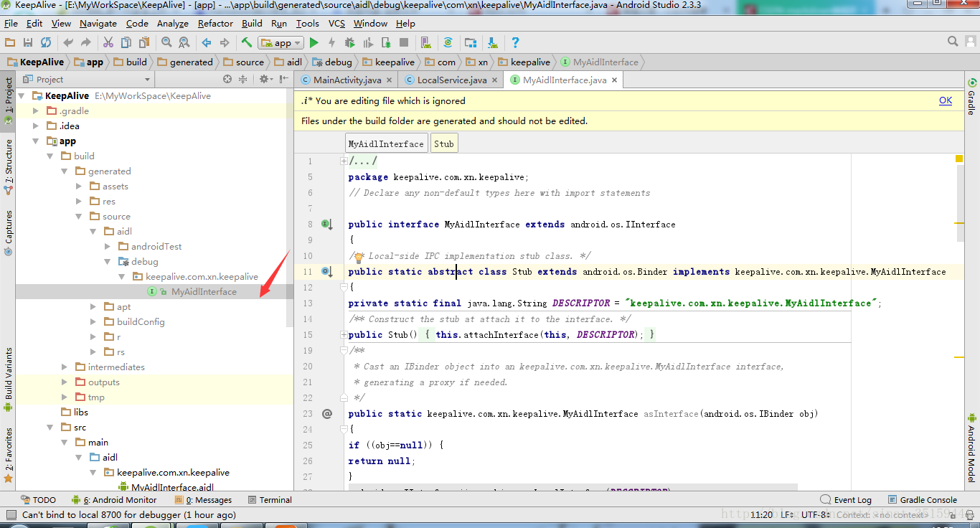Toggle the Structure side tool window

pyautogui.click(x=9, y=167)
